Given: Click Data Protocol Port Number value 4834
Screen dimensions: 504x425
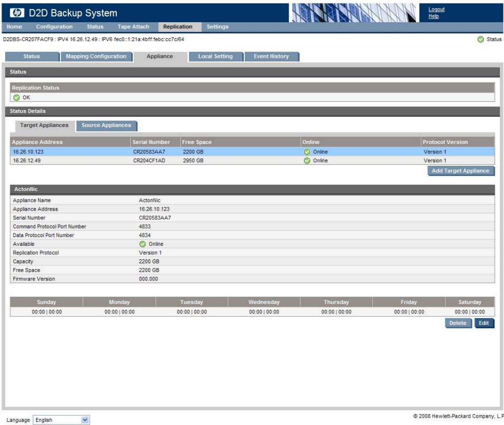Looking at the screenshot, I should coord(145,235).
